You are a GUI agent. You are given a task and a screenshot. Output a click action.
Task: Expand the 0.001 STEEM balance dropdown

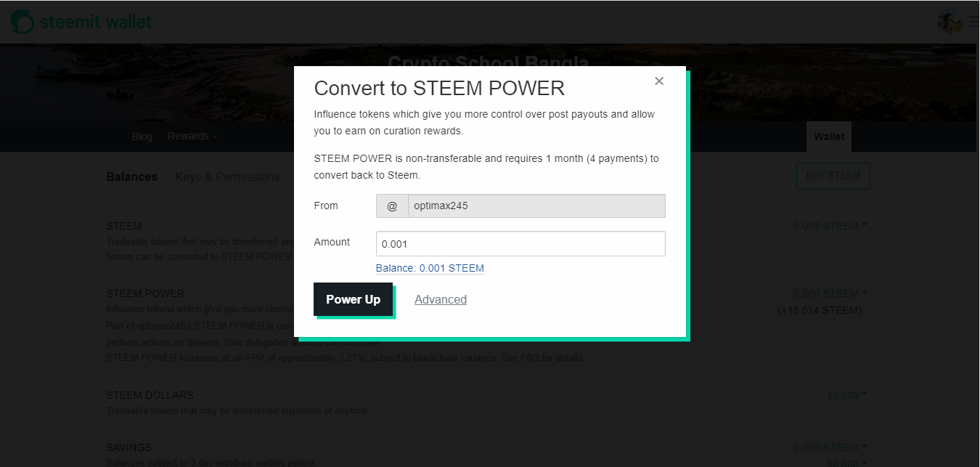[x=830, y=226]
